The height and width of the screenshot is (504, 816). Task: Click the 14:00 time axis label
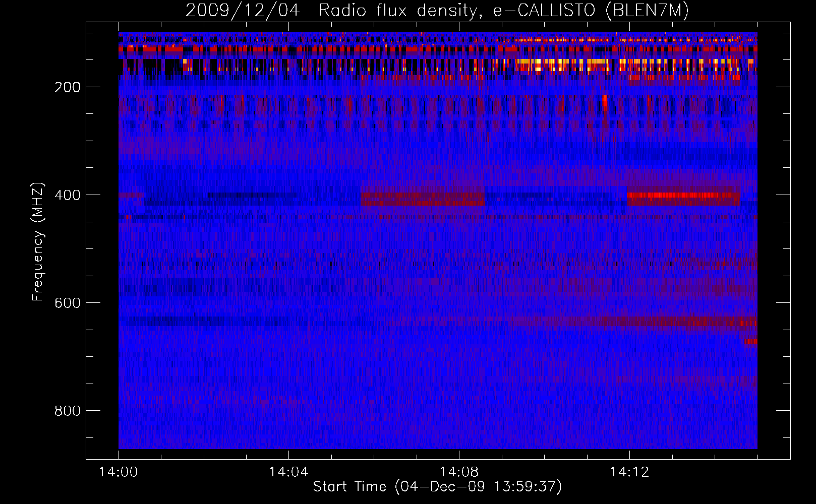pos(119,472)
